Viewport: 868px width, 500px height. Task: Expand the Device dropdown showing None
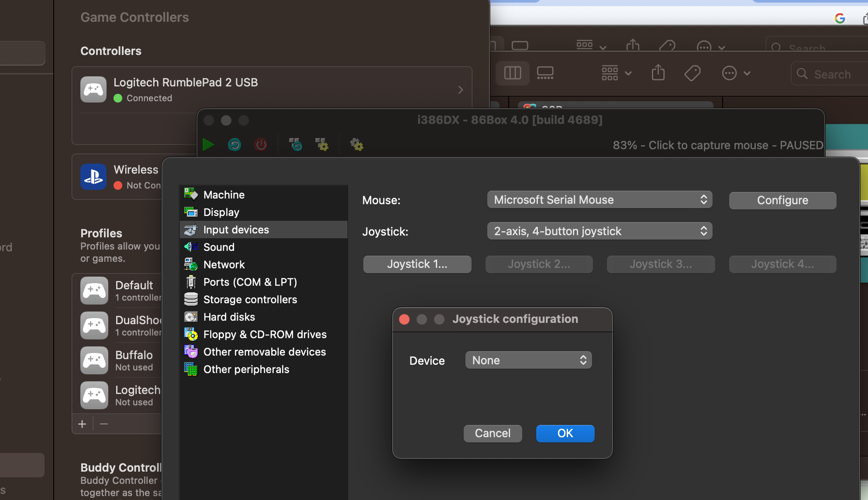coord(528,360)
